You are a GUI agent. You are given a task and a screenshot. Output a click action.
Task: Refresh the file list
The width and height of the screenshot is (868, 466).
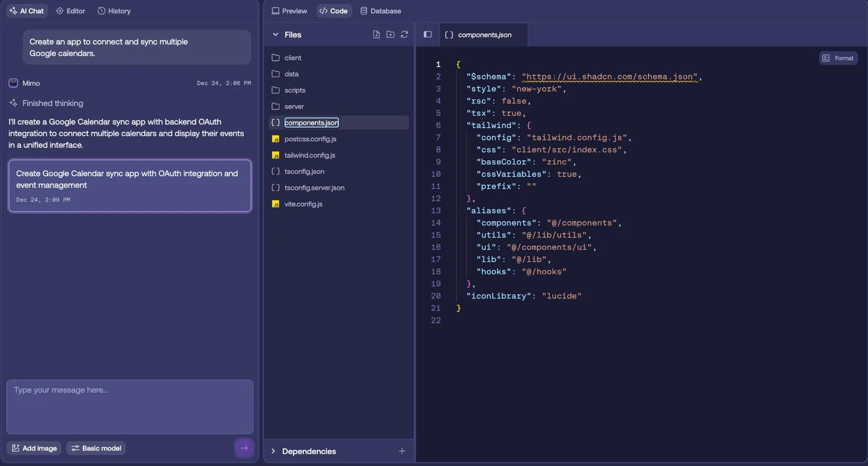click(405, 35)
